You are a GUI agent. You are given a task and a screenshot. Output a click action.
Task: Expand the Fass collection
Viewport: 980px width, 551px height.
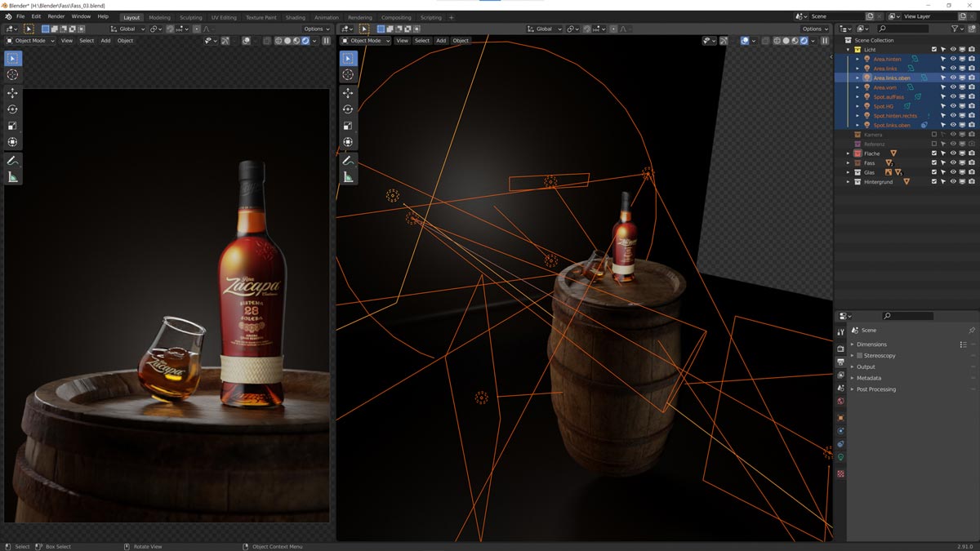tap(849, 162)
